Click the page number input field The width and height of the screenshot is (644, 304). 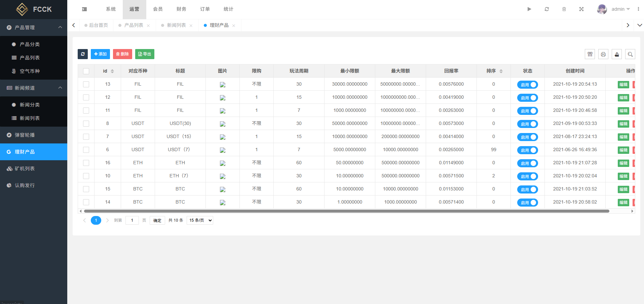132,220
